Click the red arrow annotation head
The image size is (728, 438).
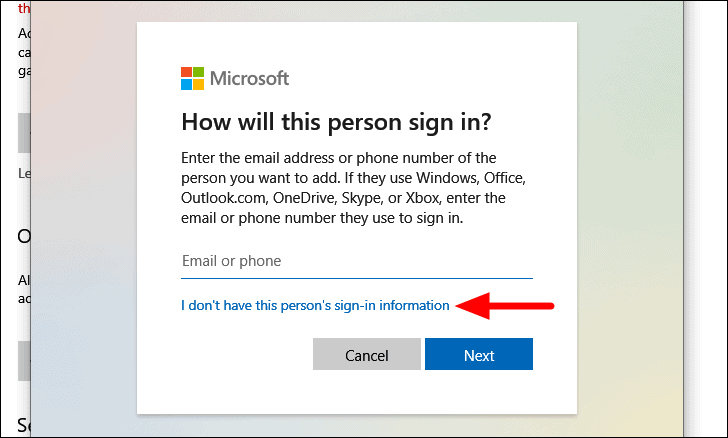pos(474,306)
